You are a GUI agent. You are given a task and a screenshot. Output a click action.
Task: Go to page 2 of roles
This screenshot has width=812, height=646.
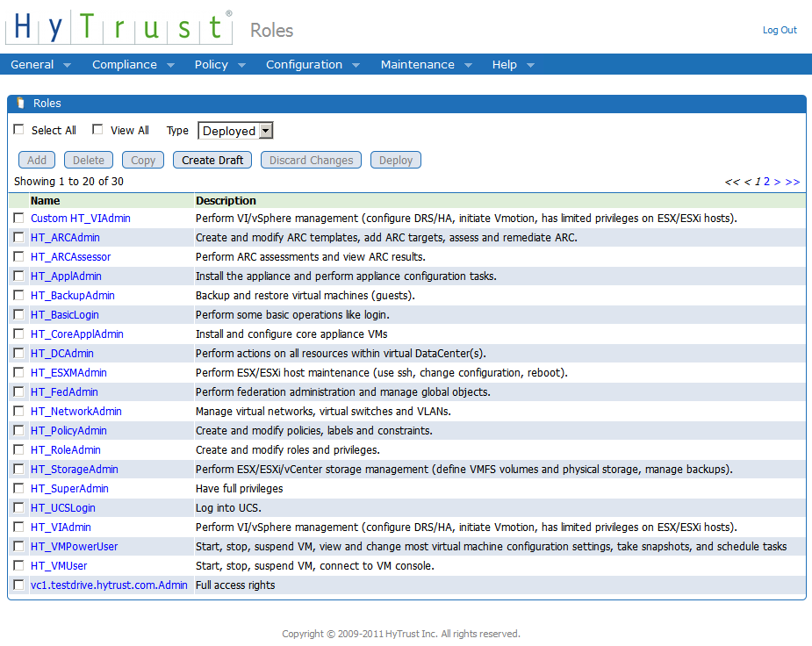coord(767,182)
